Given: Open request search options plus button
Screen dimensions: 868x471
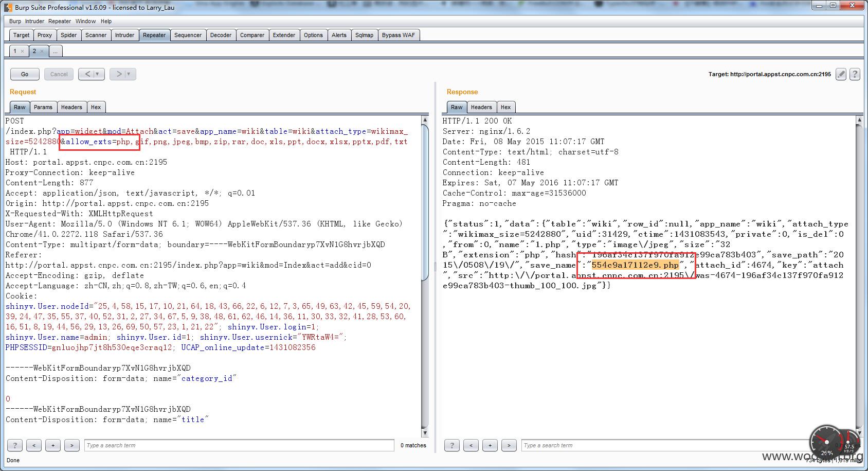Looking at the screenshot, I should click(52, 445).
